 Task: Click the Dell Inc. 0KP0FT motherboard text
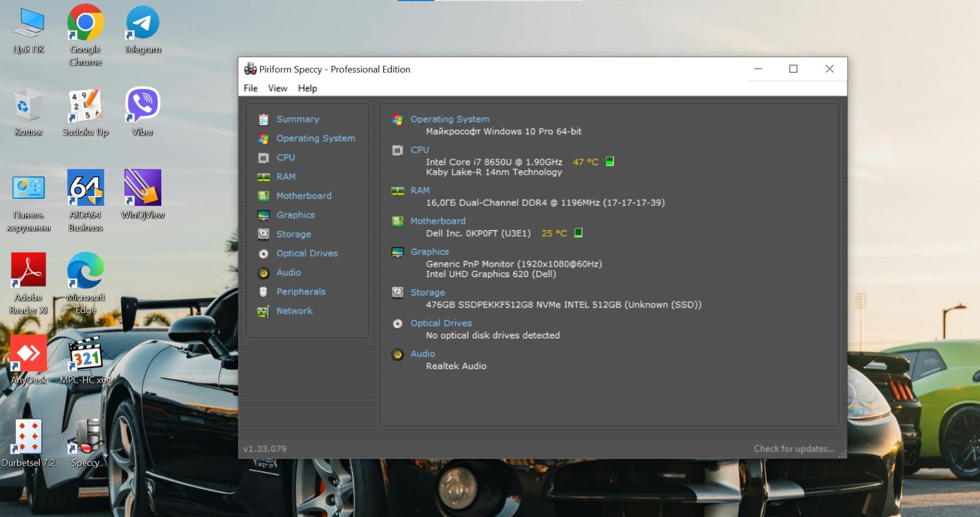click(478, 233)
